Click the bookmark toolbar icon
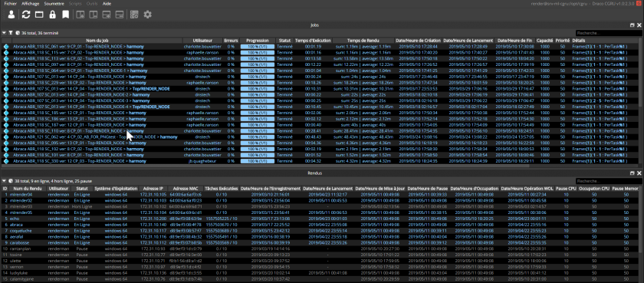Viewport: 644px width, 283px height. (x=65, y=15)
